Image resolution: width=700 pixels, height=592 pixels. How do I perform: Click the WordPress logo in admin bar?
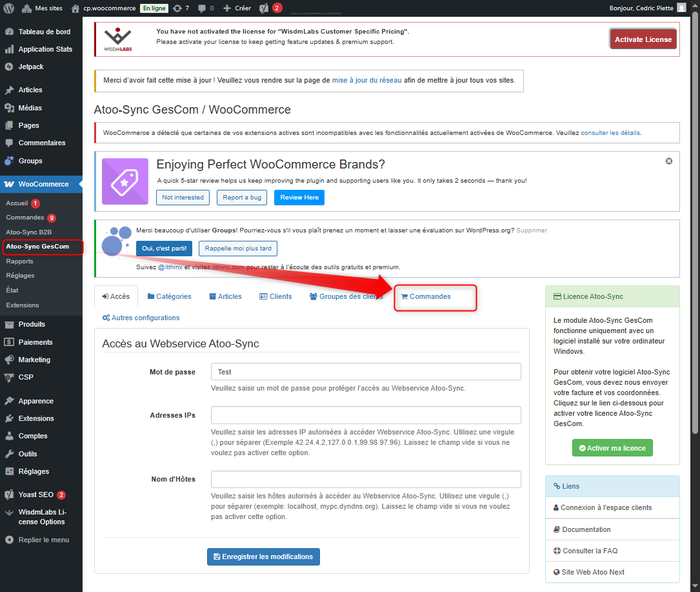9,8
